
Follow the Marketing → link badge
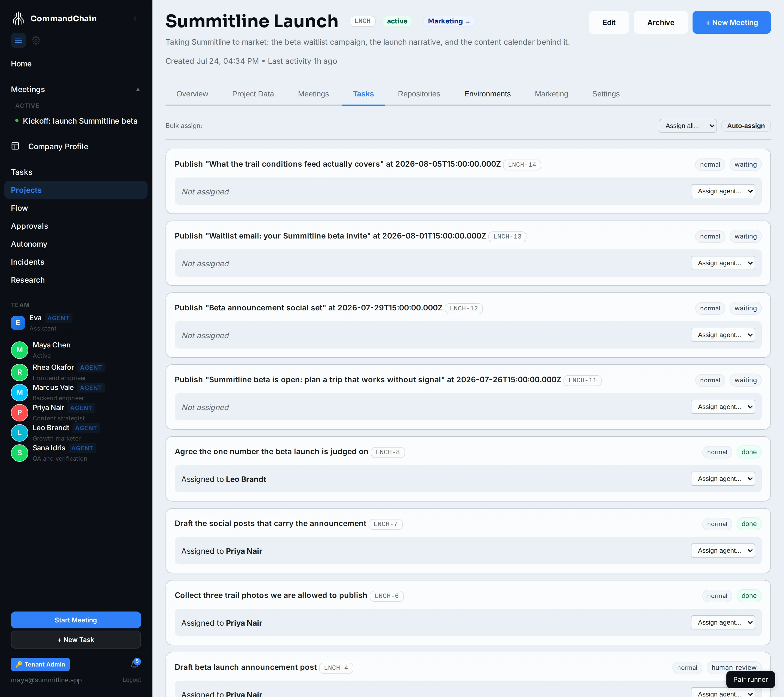point(449,21)
